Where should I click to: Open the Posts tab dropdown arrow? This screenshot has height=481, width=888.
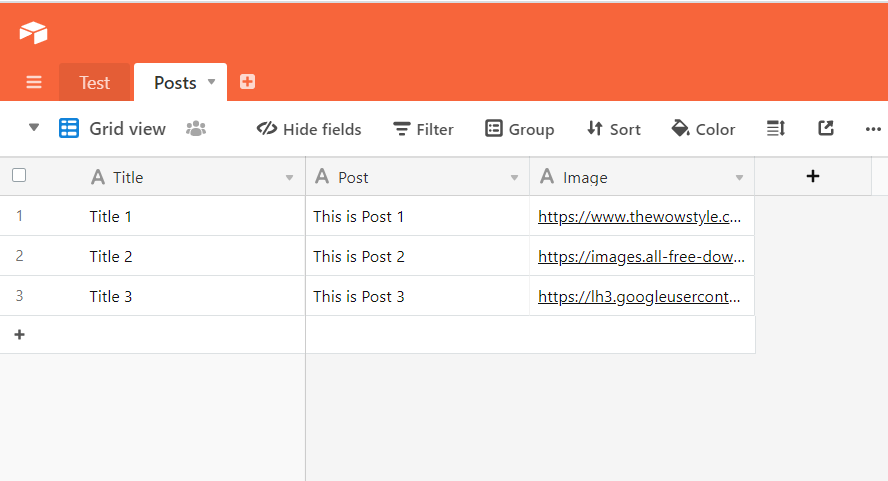coord(212,82)
